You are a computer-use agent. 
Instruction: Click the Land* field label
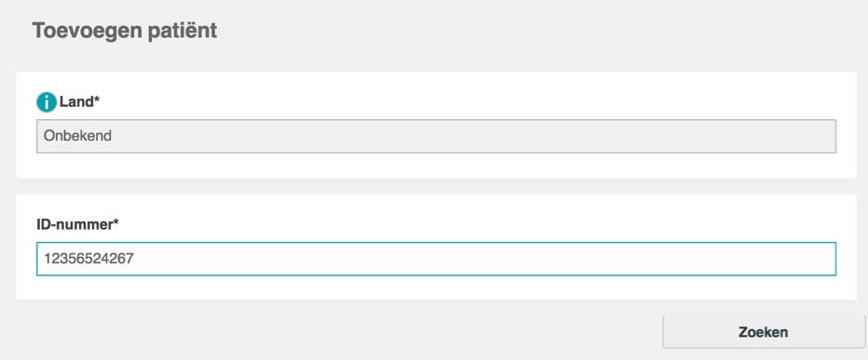tap(80, 101)
